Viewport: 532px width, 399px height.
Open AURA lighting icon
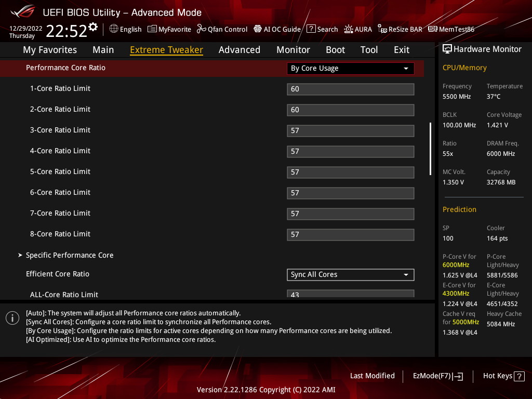[x=348, y=29]
